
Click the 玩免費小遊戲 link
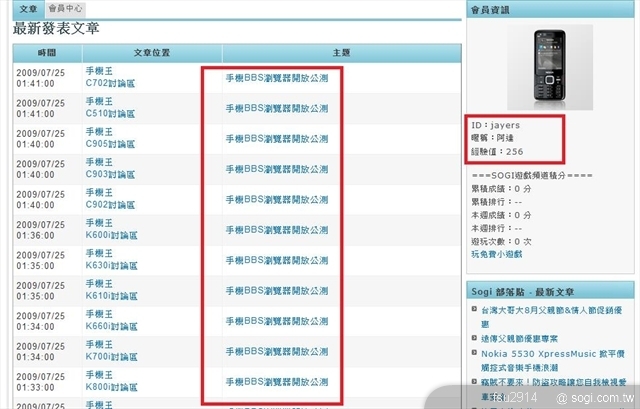pos(502,254)
